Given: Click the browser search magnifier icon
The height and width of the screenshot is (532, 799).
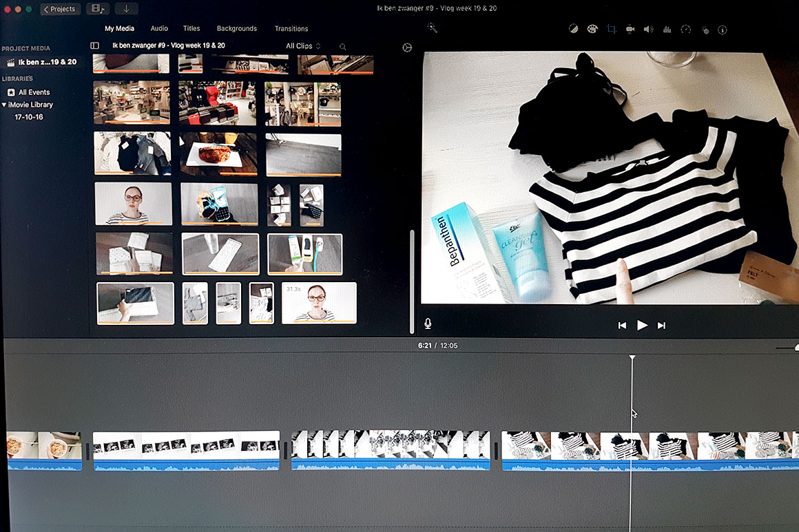Looking at the screenshot, I should click(343, 47).
